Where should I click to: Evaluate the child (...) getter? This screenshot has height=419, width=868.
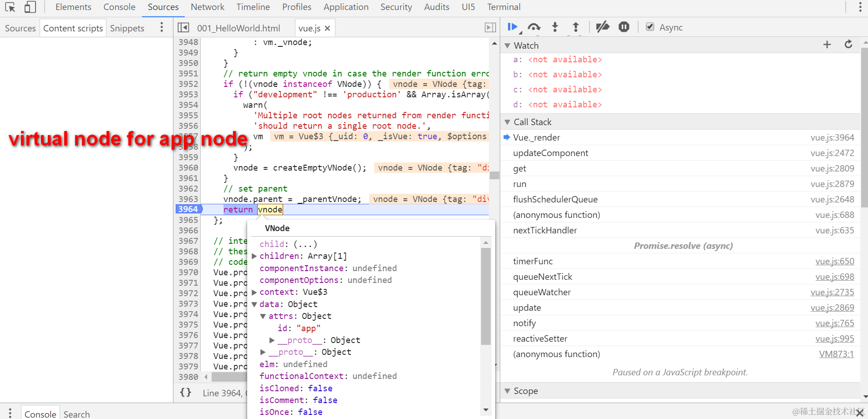(x=305, y=244)
